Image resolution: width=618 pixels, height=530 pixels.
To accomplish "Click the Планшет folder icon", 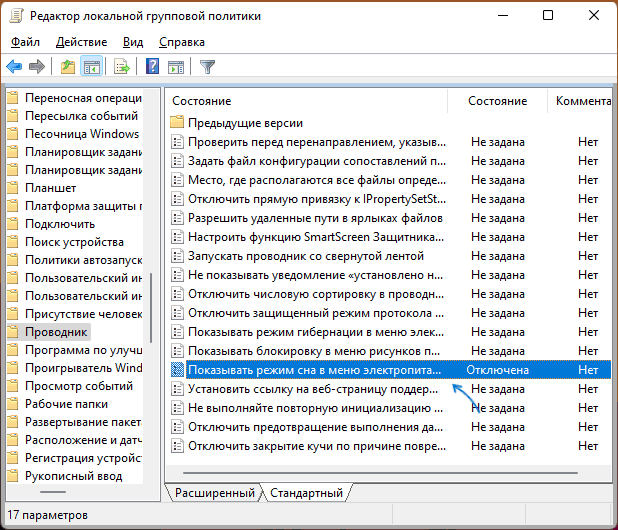I will tap(13, 188).
